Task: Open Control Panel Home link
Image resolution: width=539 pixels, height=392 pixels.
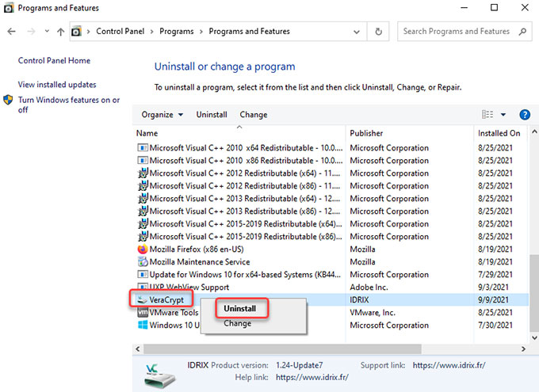Action: pyautogui.click(x=55, y=60)
